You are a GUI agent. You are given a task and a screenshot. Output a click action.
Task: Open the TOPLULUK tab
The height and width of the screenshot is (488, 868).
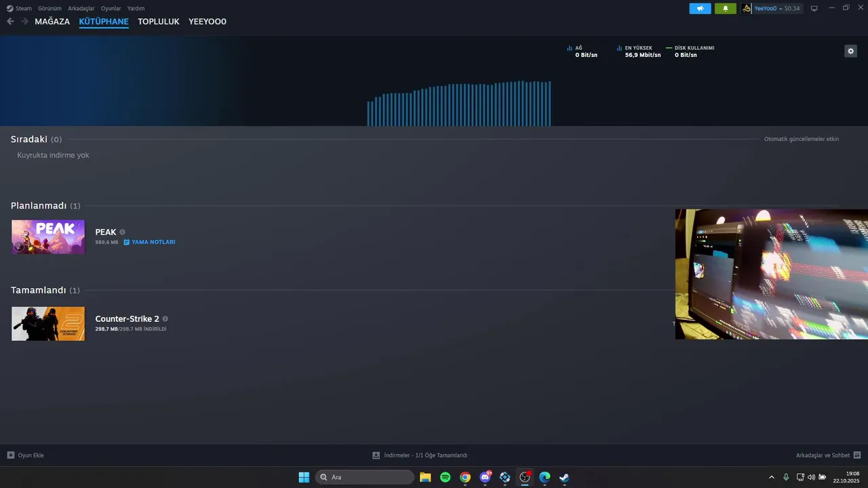coord(159,22)
